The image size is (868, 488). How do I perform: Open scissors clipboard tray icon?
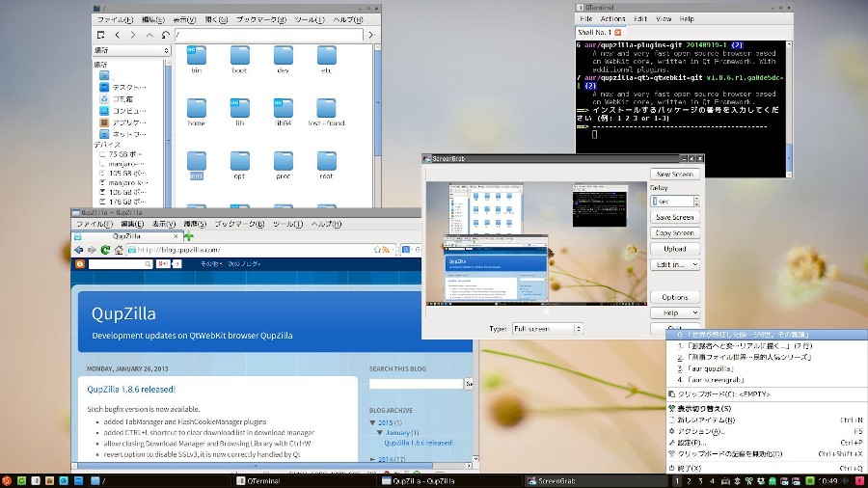pyautogui.click(x=748, y=481)
